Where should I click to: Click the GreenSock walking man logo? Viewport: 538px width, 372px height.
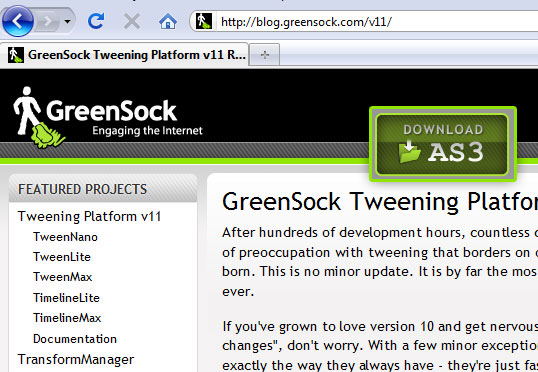38,117
